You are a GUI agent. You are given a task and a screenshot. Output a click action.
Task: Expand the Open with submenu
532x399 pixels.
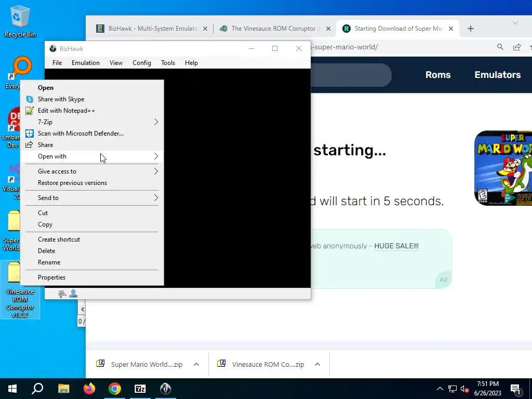91,156
